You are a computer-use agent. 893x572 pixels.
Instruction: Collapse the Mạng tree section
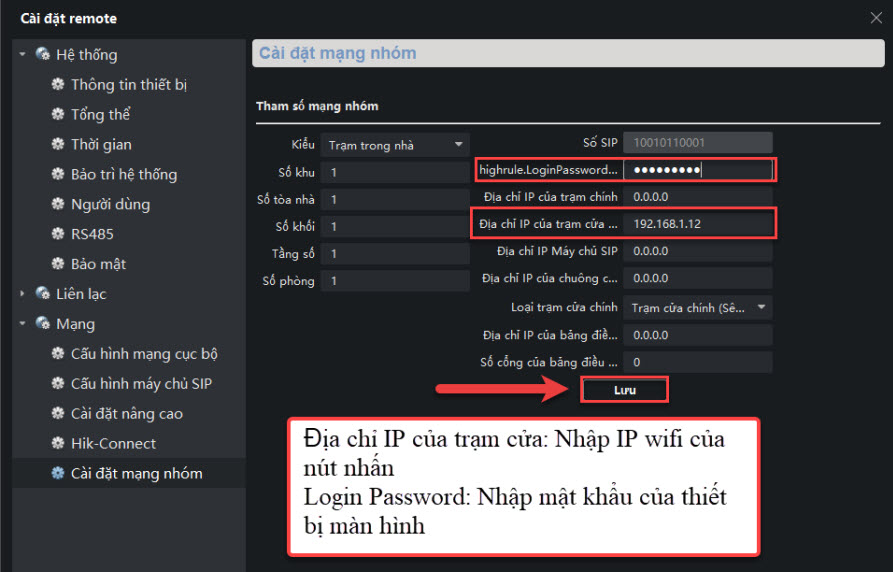coord(22,324)
